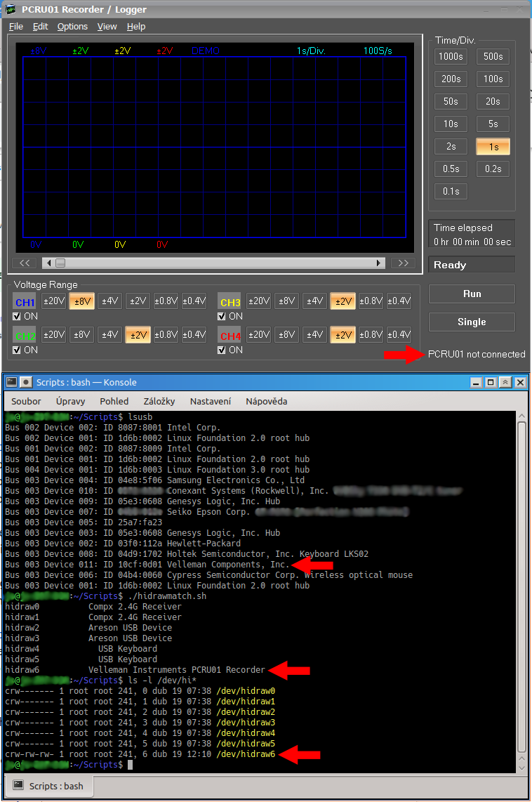Click Konsole title bar pin icon
Viewport: 532px width, 802px height.
coord(26,382)
